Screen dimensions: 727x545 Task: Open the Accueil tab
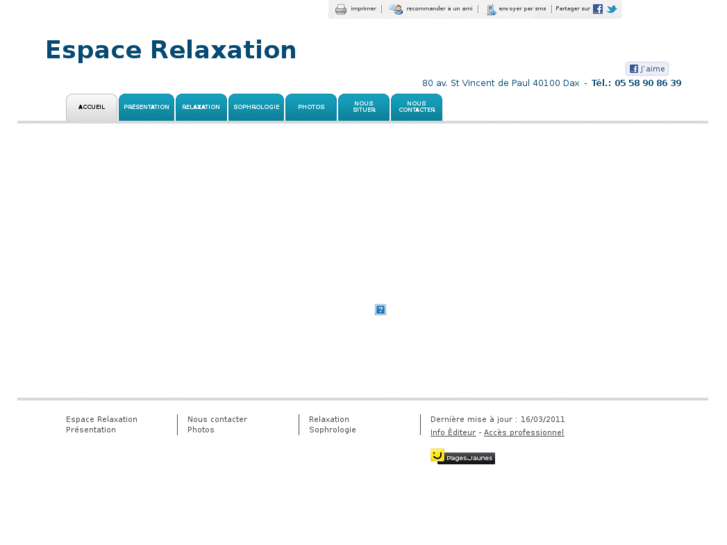(91, 107)
